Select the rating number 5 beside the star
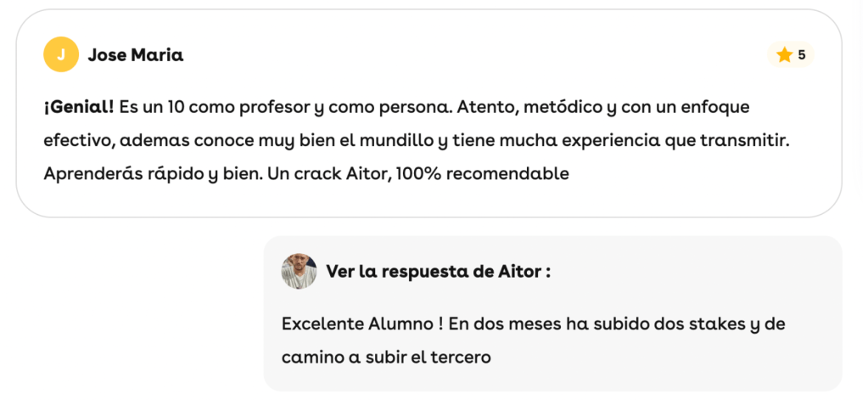 [802, 55]
